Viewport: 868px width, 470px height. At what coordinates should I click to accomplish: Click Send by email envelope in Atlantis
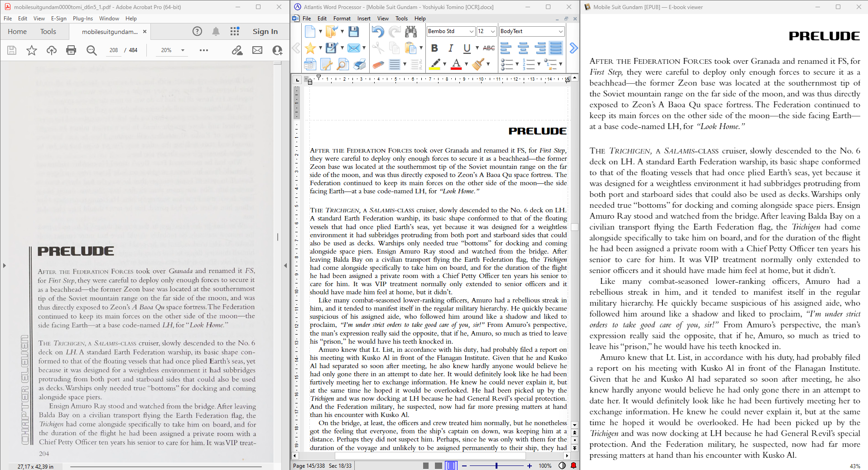[x=354, y=48]
